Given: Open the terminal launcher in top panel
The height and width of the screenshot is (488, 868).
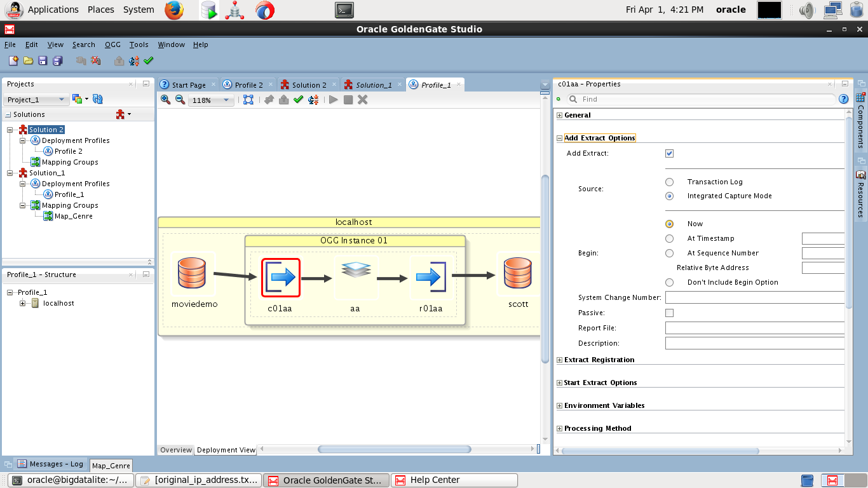Looking at the screenshot, I should 344,10.
